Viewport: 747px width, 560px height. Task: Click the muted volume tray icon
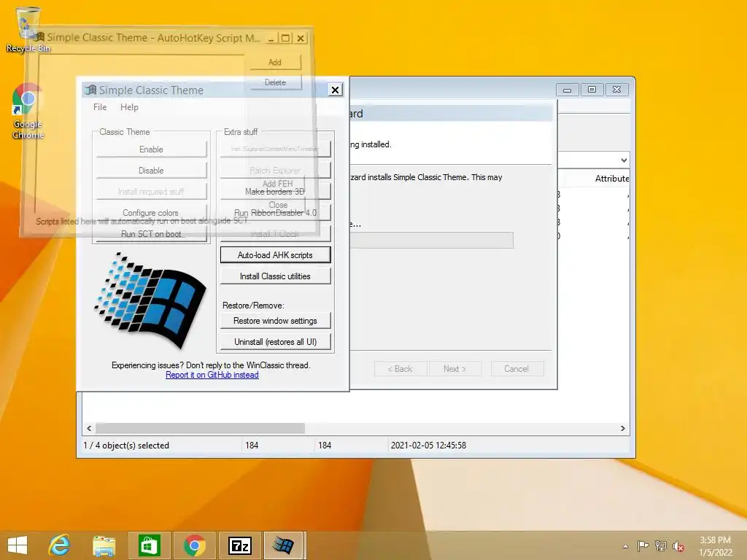[x=678, y=546]
